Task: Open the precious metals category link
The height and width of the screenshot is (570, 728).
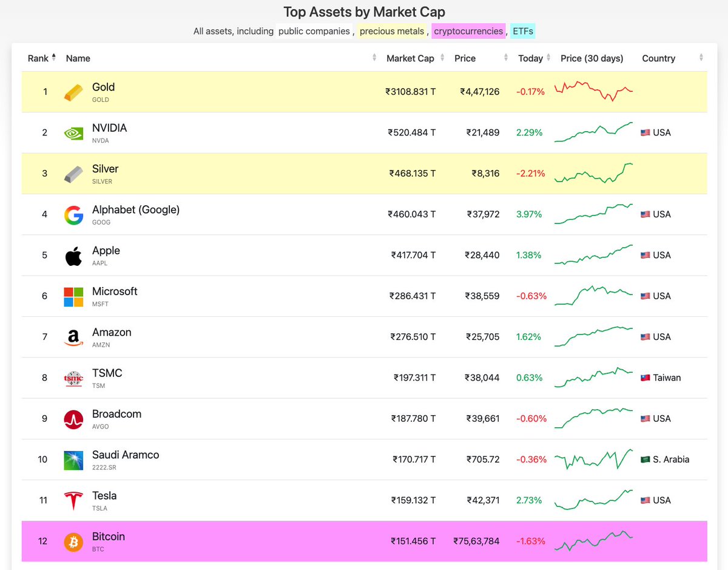Action: [392, 31]
